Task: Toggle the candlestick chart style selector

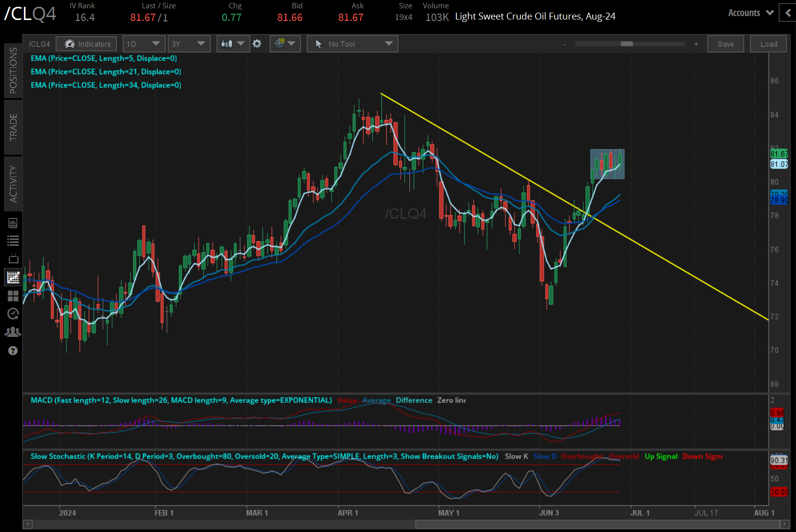Action: [x=233, y=43]
